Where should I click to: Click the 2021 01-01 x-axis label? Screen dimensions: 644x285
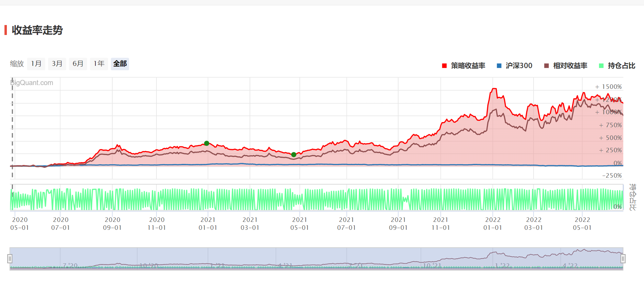click(208, 224)
